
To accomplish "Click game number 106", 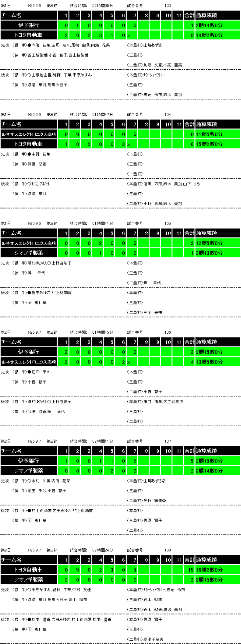I will [x=167, y=332].
